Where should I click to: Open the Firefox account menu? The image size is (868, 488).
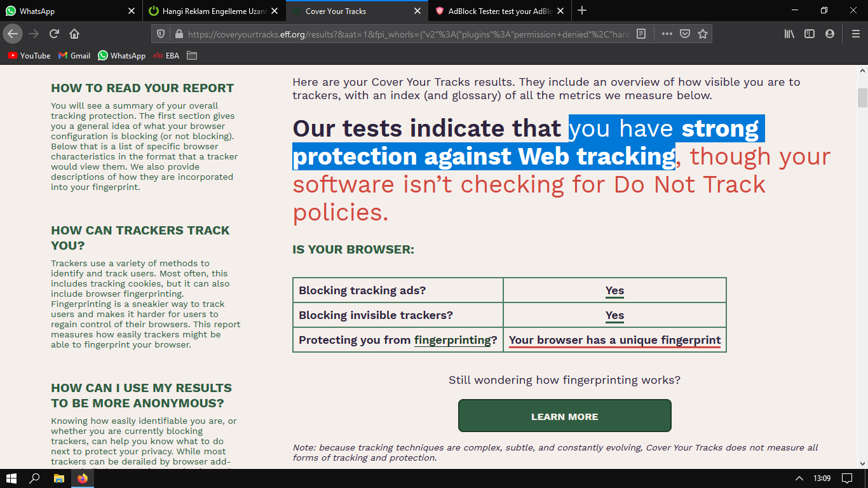pyautogui.click(x=830, y=34)
